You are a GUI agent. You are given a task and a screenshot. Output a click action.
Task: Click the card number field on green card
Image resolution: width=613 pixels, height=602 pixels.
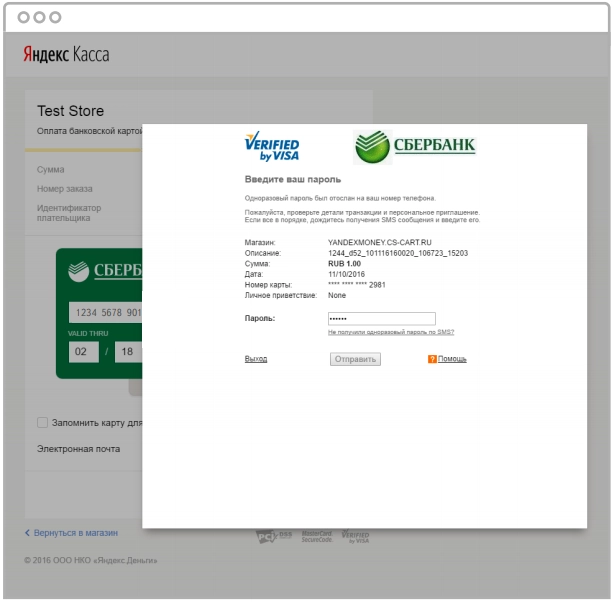[106, 312]
